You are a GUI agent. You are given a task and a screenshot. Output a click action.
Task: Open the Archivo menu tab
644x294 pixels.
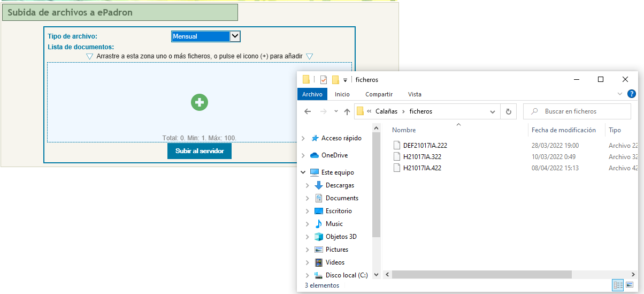click(312, 94)
